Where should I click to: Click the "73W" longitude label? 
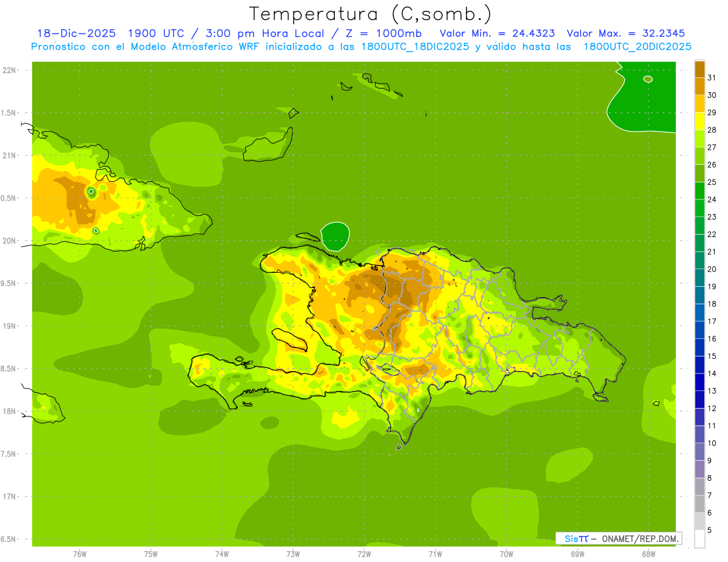coord(293,554)
